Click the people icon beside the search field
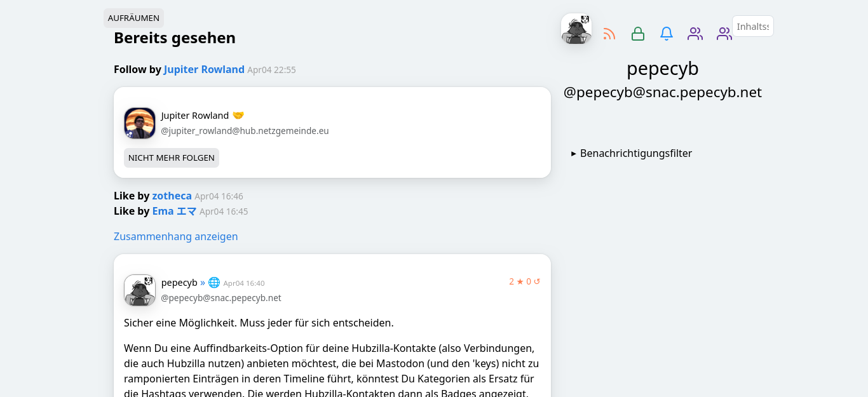 click(724, 34)
